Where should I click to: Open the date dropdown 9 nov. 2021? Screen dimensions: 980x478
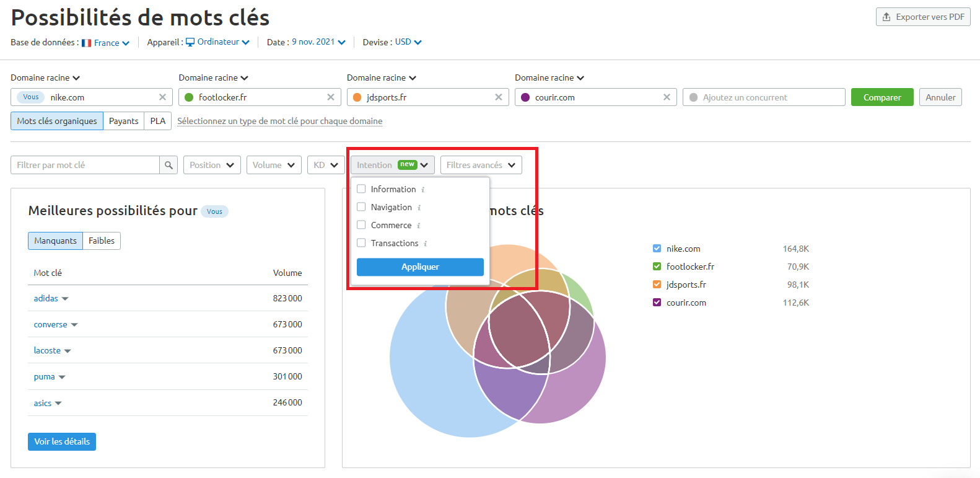tap(318, 42)
